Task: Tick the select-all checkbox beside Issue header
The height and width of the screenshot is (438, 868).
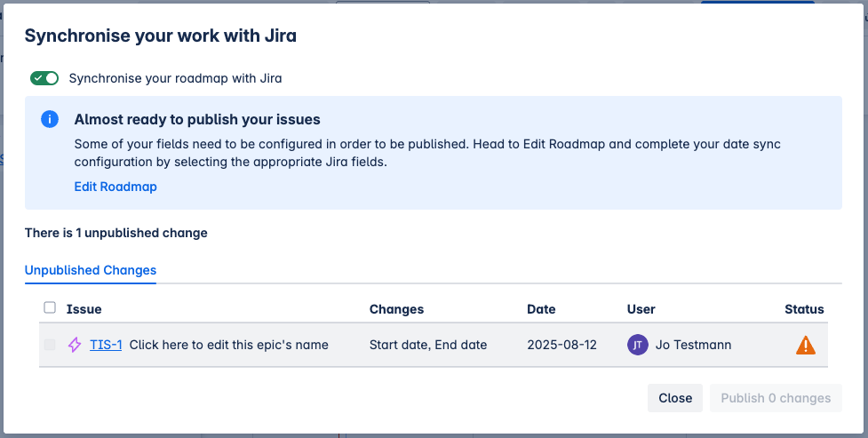Action: coord(50,308)
